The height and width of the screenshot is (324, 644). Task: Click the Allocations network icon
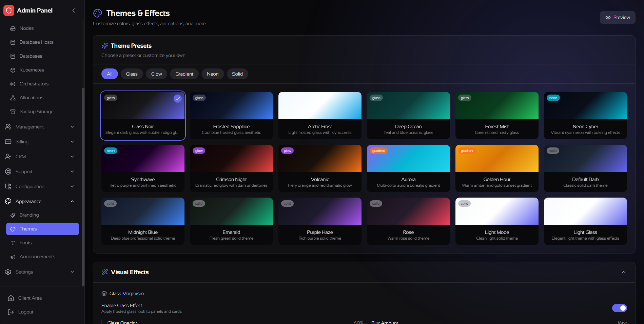(13, 98)
